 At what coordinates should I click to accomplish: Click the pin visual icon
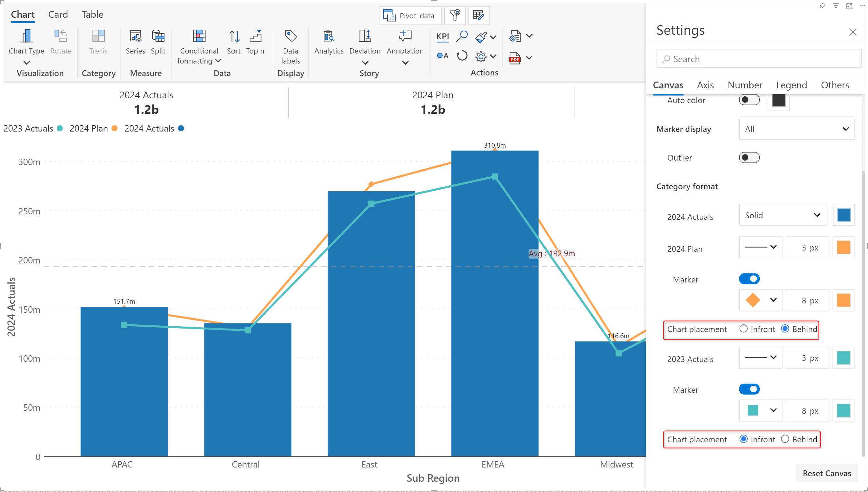(823, 5)
